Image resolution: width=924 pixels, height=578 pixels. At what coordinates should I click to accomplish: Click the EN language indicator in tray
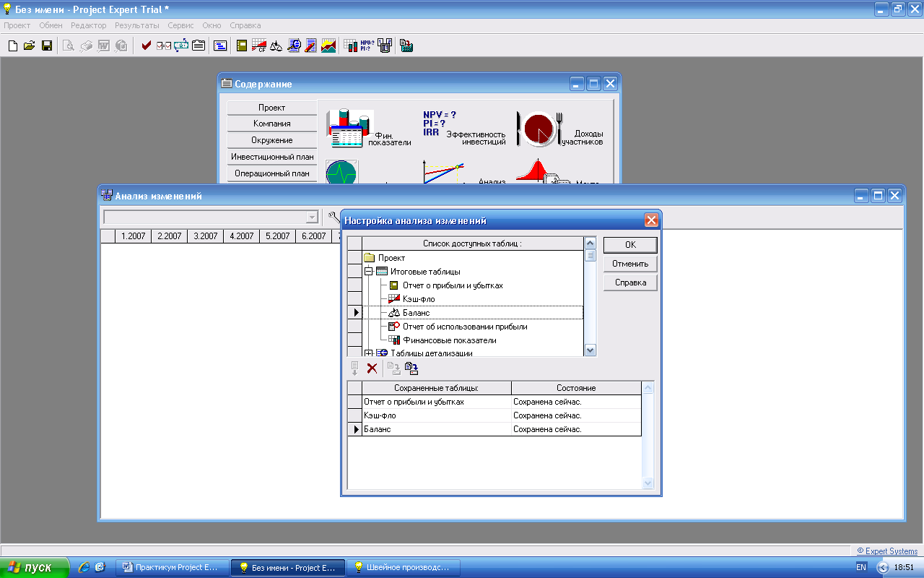(x=861, y=568)
